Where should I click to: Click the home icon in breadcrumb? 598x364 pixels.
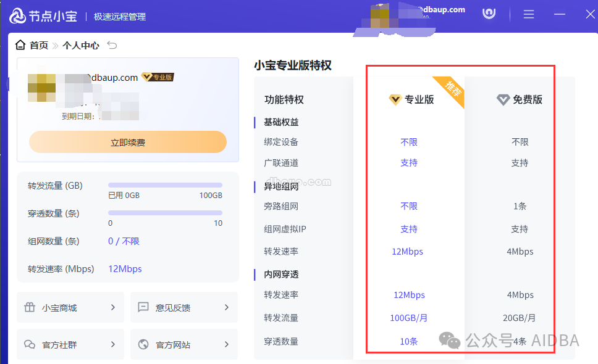pos(20,45)
